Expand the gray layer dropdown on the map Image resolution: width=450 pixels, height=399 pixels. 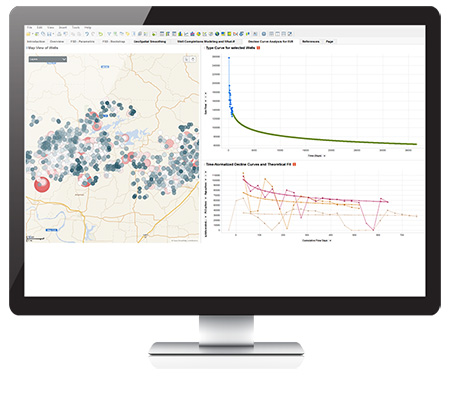tap(48, 59)
